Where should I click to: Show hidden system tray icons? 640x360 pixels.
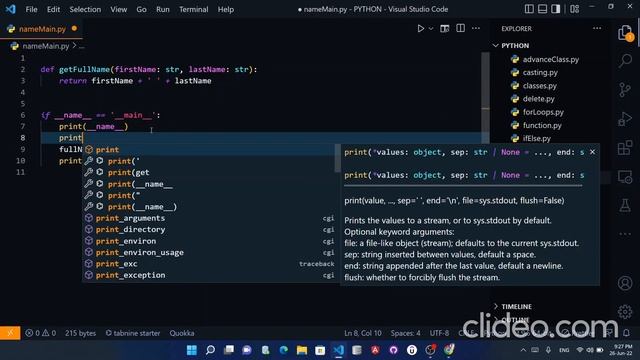tap(523, 350)
